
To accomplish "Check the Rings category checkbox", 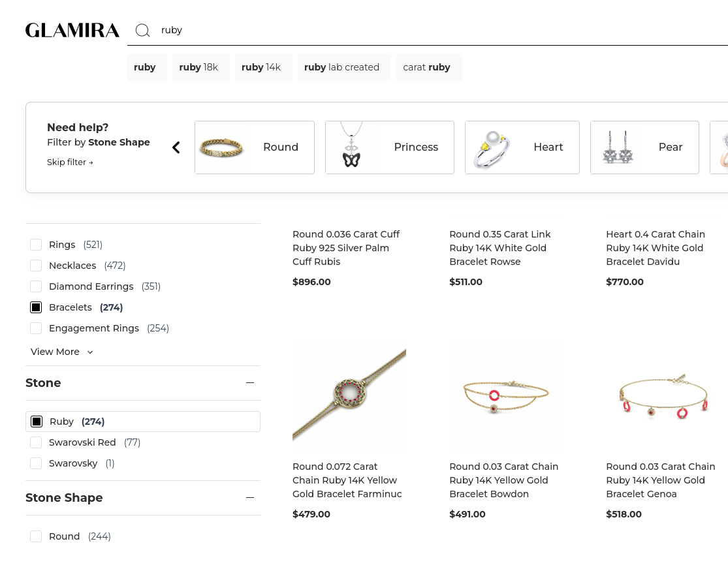I will click(36, 245).
